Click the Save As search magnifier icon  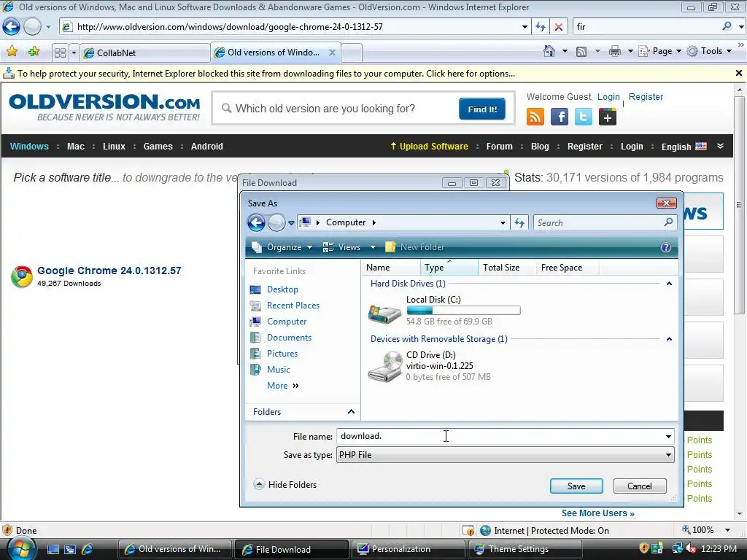tap(668, 222)
